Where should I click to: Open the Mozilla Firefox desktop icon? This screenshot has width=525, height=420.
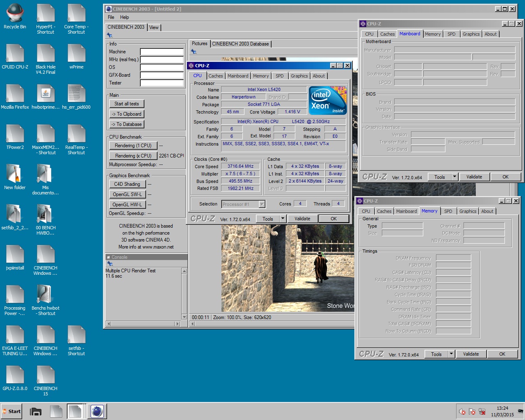(x=15, y=97)
